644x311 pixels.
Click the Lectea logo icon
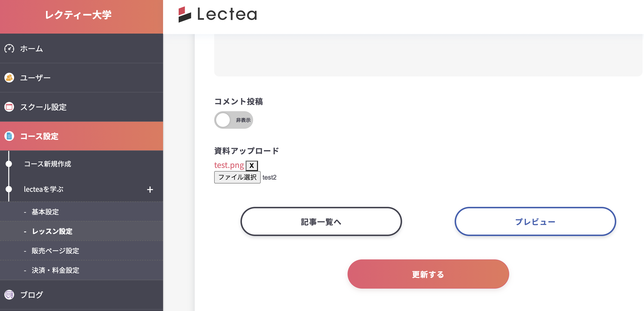(x=185, y=14)
